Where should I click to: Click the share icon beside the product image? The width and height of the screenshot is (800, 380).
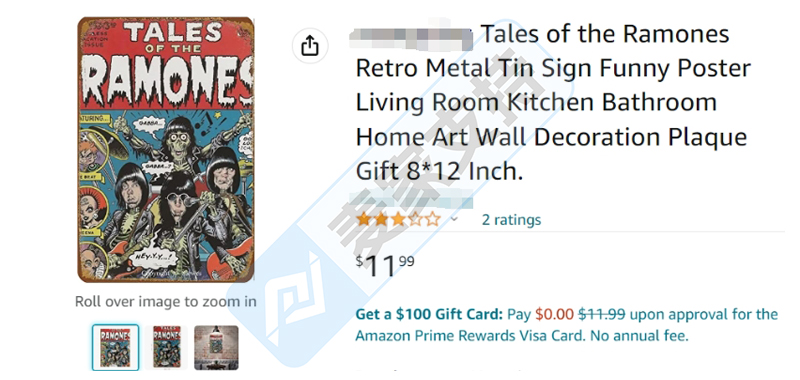tap(310, 46)
